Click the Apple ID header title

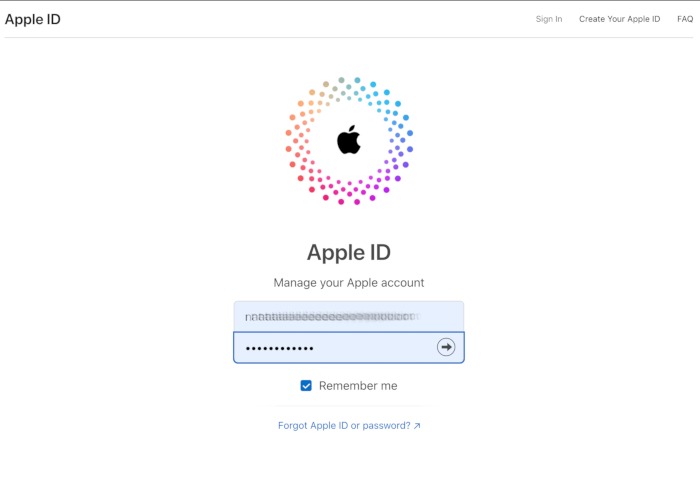coord(33,19)
